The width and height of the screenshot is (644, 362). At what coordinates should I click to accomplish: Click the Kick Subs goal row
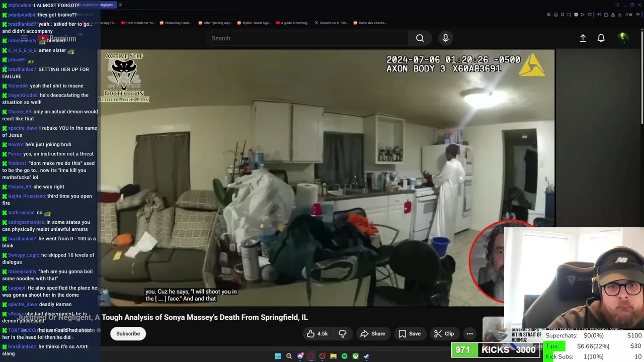tap(594, 356)
